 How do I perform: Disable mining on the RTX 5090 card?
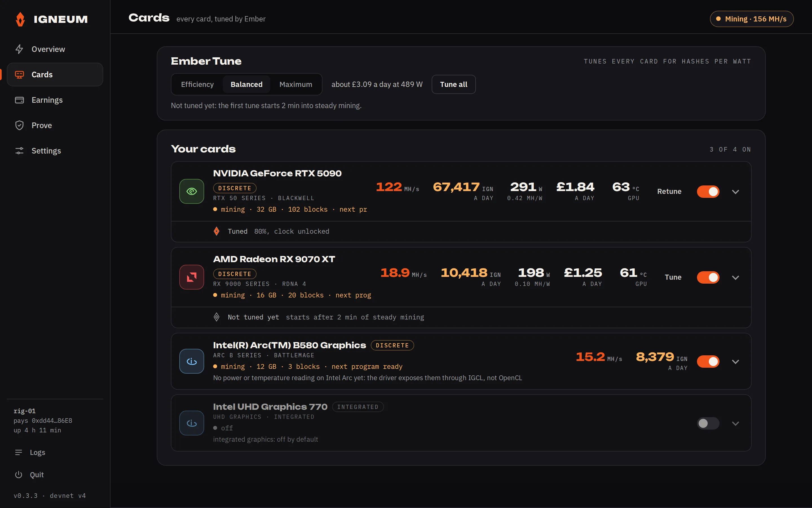point(708,192)
